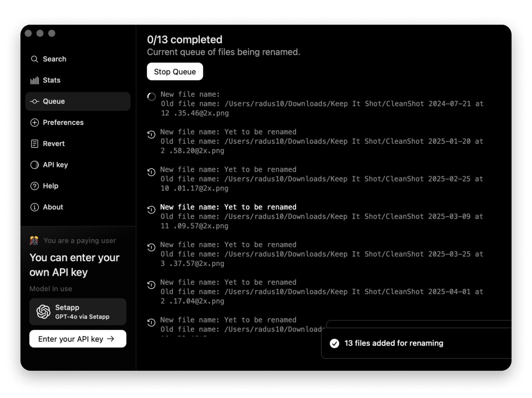Click the Stats bar chart icon
The image size is (532, 398).
tap(34, 80)
